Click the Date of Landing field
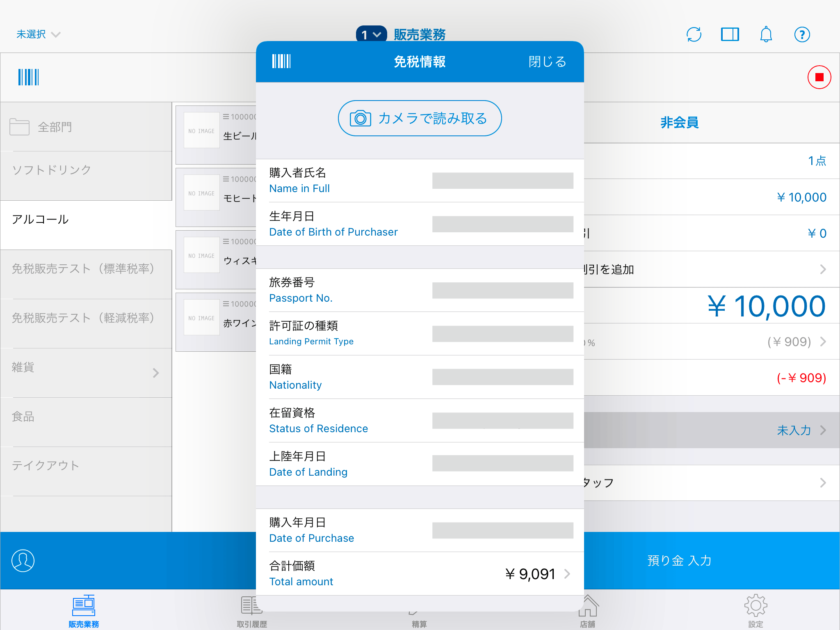This screenshot has width=840, height=630. [x=502, y=463]
